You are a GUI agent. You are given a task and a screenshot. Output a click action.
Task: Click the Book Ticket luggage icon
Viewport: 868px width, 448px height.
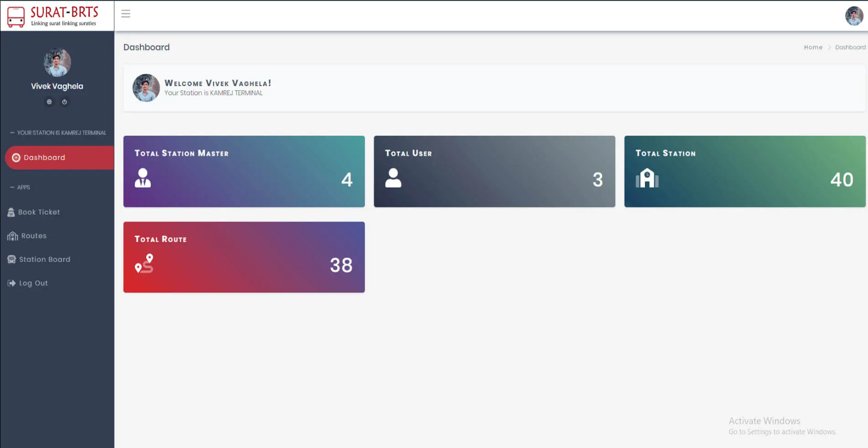[11, 212]
